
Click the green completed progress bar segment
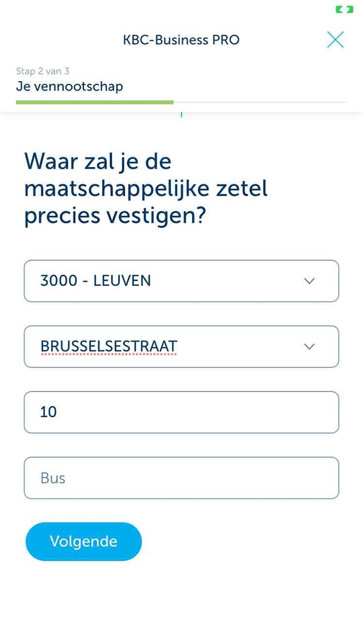click(95, 102)
